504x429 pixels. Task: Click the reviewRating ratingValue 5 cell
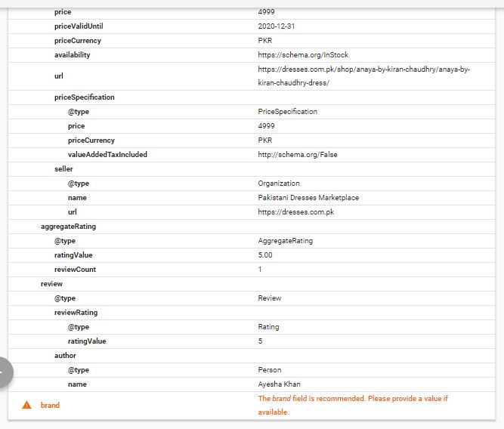click(260, 341)
